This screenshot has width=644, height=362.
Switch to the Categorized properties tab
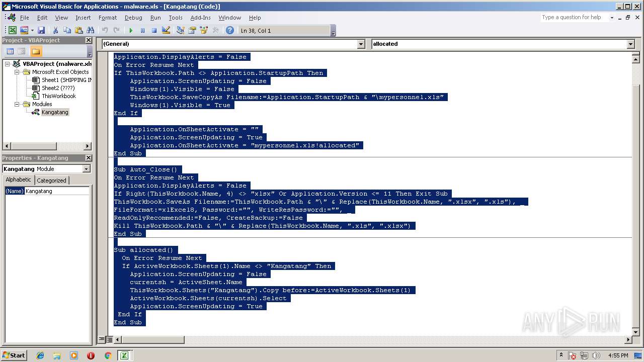[x=51, y=180]
